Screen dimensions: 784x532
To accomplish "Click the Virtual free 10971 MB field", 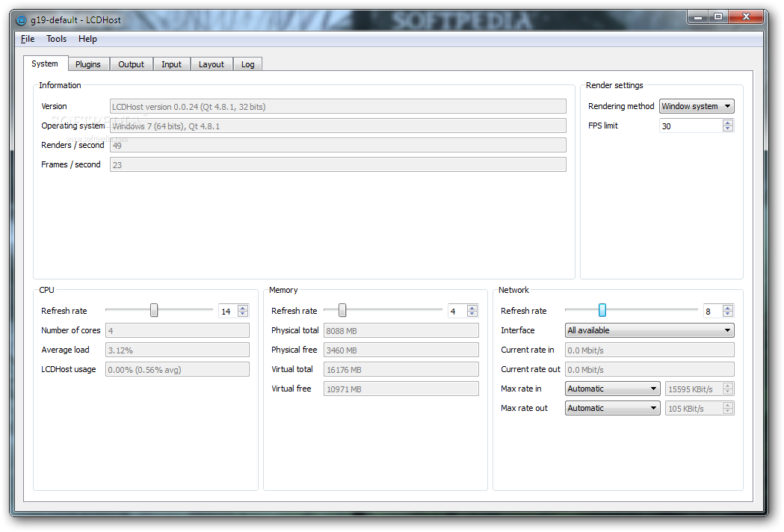I will (401, 389).
